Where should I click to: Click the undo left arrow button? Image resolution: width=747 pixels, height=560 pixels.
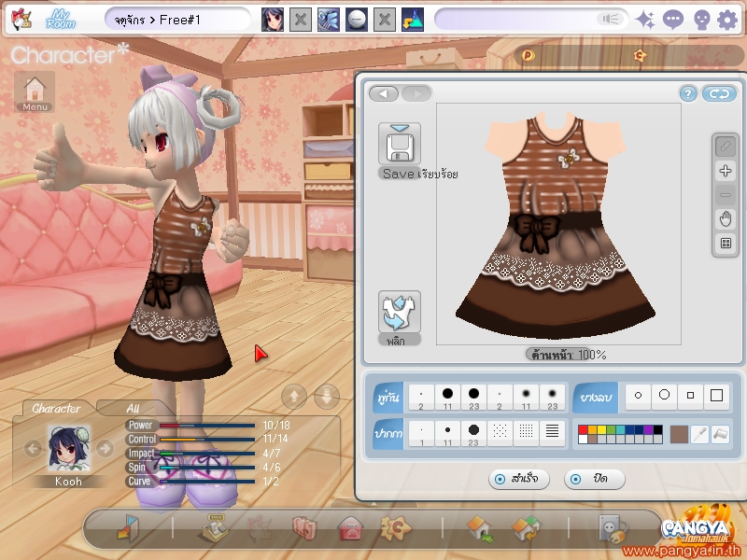pos(384,93)
